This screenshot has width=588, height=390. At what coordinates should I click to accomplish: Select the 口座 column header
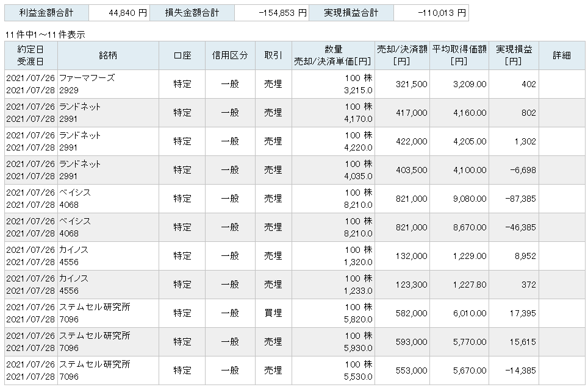point(182,55)
